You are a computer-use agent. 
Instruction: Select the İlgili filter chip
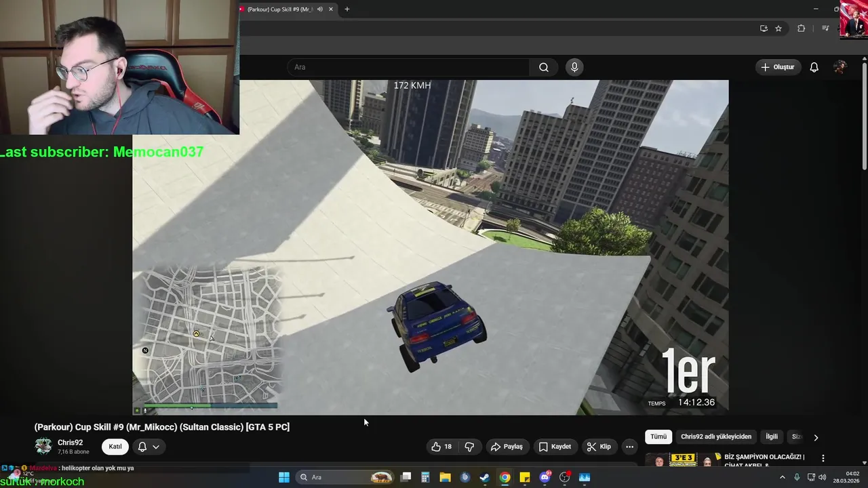[772, 436]
